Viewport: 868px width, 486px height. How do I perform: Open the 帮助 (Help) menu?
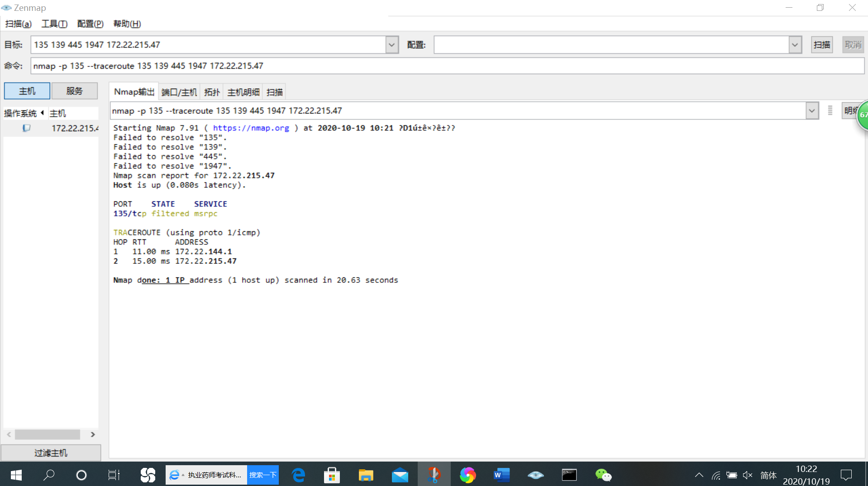(127, 24)
